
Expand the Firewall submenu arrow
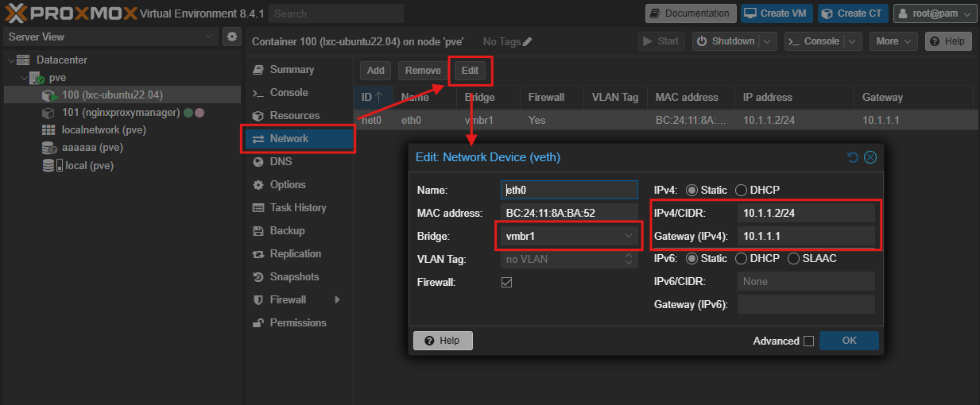point(337,300)
